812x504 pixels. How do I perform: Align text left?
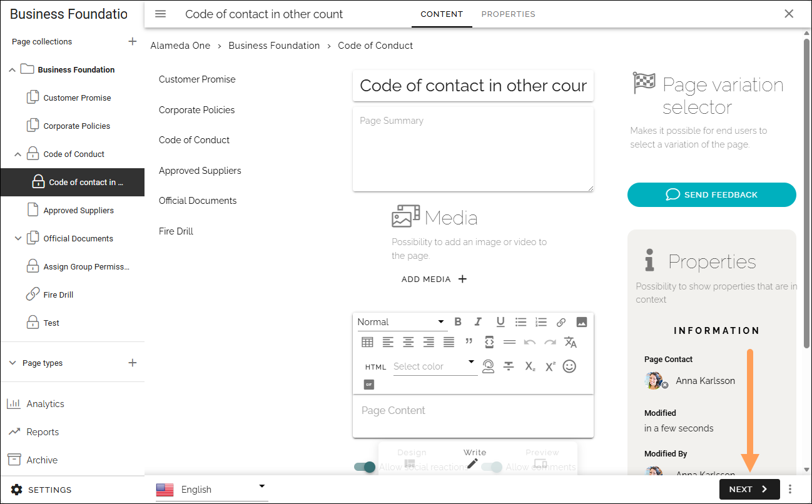coord(388,342)
